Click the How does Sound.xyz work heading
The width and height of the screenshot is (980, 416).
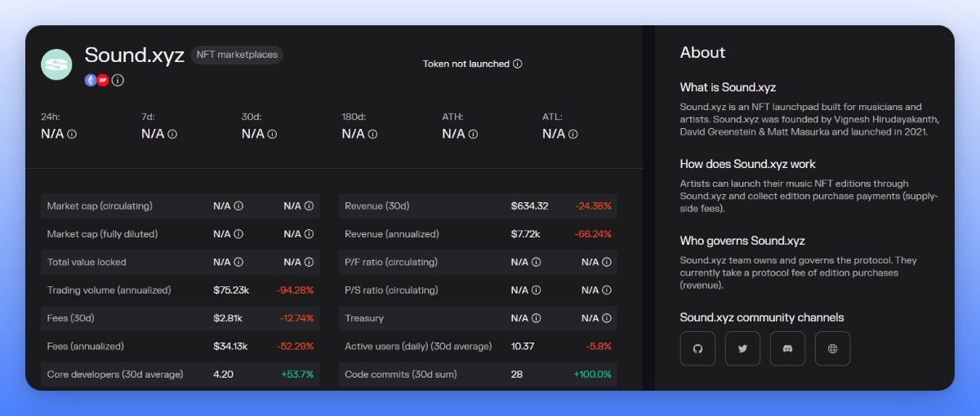[x=748, y=164]
